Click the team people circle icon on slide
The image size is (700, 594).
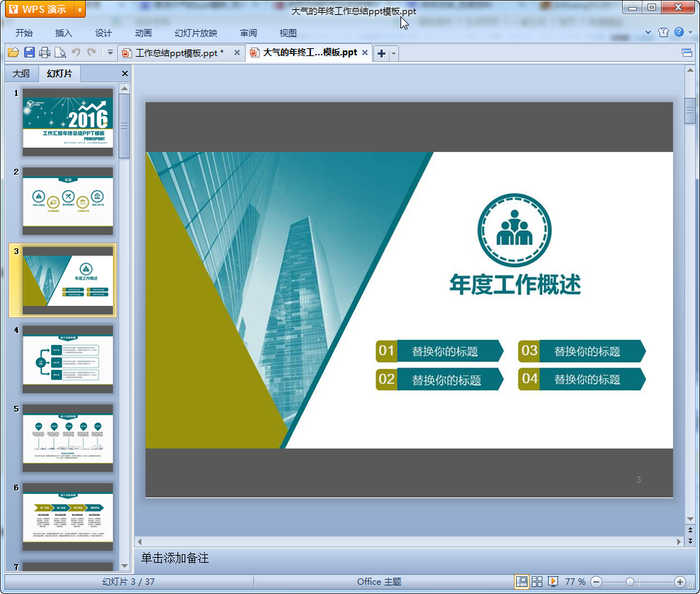pos(514,230)
